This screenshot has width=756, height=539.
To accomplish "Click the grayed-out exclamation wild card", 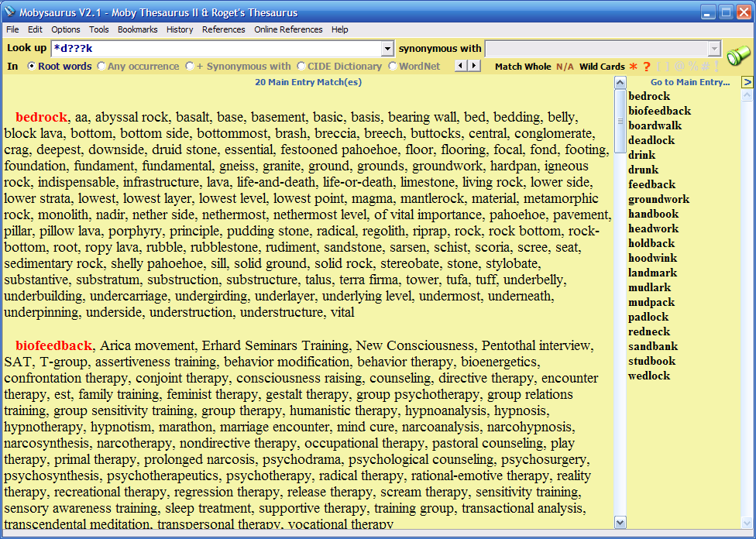I will tap(716, 67).
